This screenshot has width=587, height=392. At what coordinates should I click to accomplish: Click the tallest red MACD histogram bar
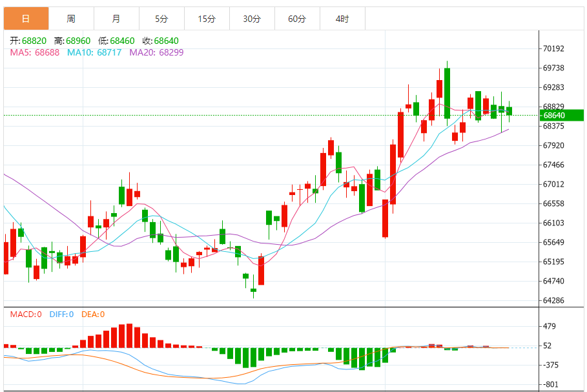(130, 336)
